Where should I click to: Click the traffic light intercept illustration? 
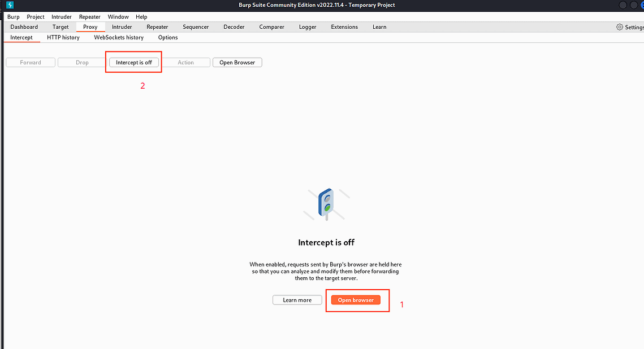point(327,204)
